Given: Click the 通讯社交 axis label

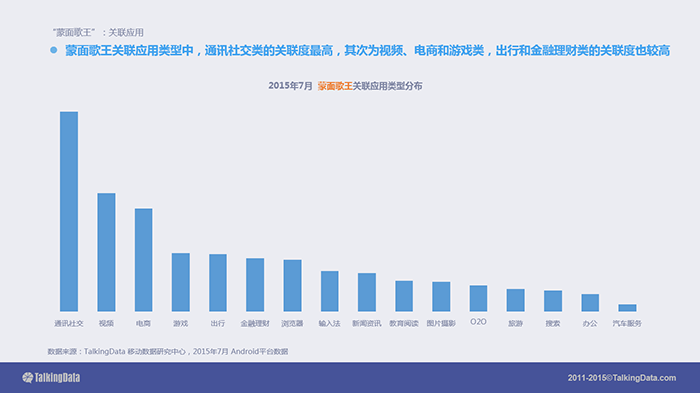Looking at the screenshot, I should coord(69,323).
